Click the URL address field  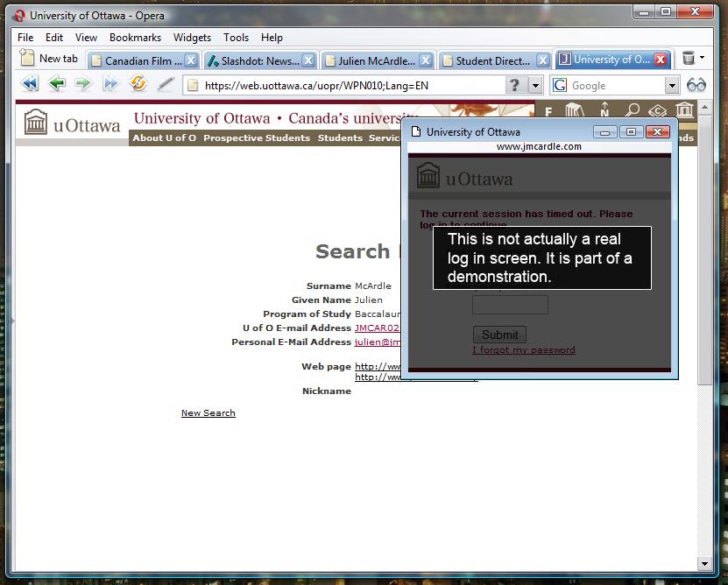[344, 86]
